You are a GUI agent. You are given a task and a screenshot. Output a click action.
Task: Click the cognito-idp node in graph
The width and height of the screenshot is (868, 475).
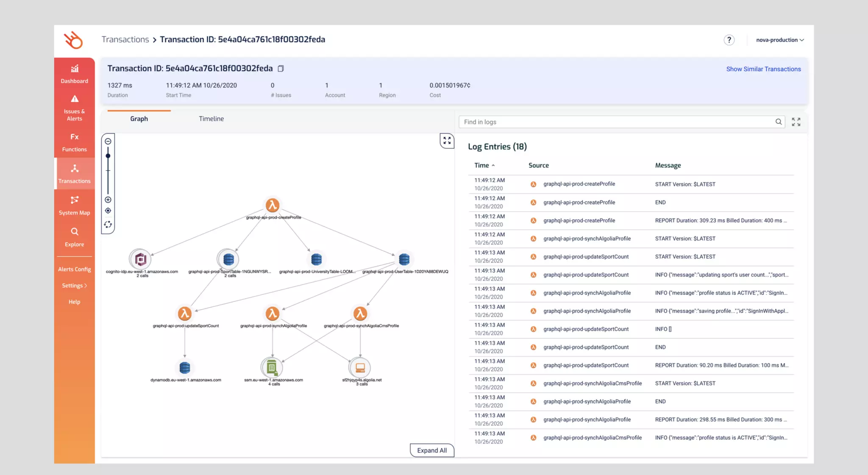coord(140,259)
